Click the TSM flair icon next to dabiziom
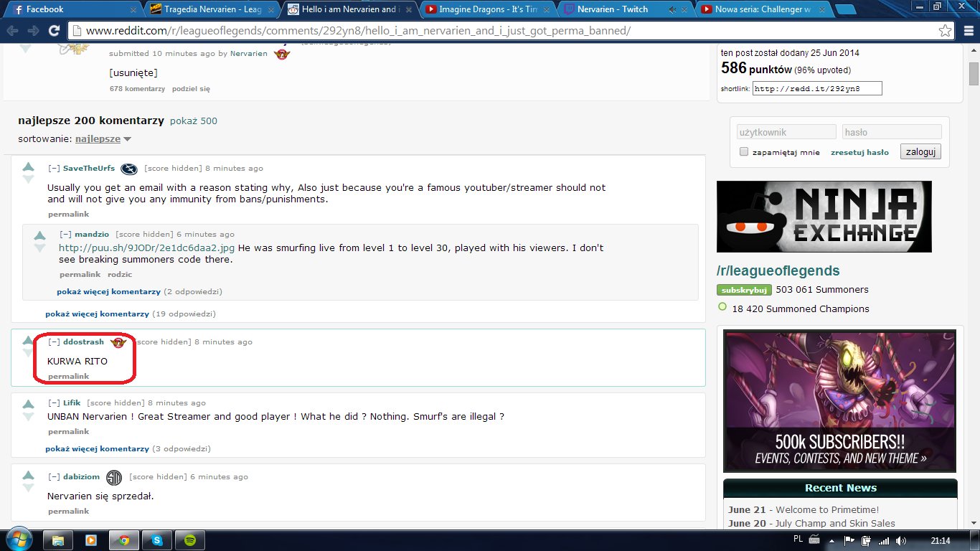The width and height of the screenshot is (980, 551). 114,477
